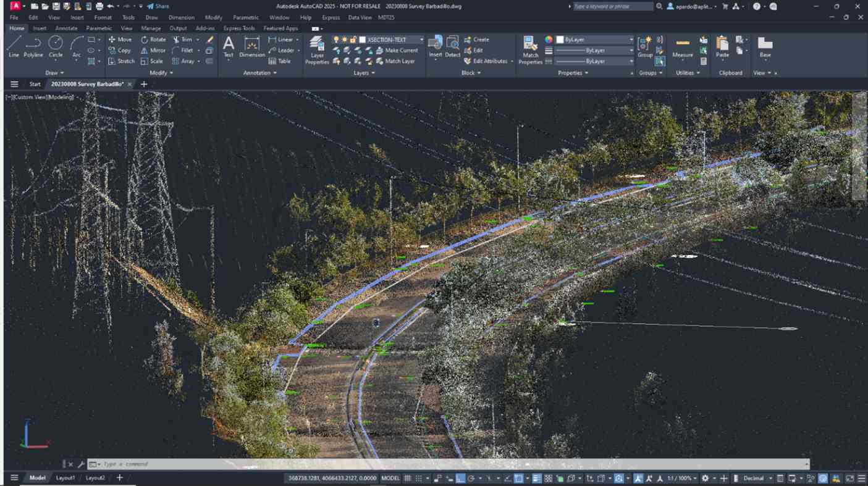The height and width of the screenshot is (486, 868).
Task: Toggle the drawing grid display in status bar
Action: [x=407, y=479]
